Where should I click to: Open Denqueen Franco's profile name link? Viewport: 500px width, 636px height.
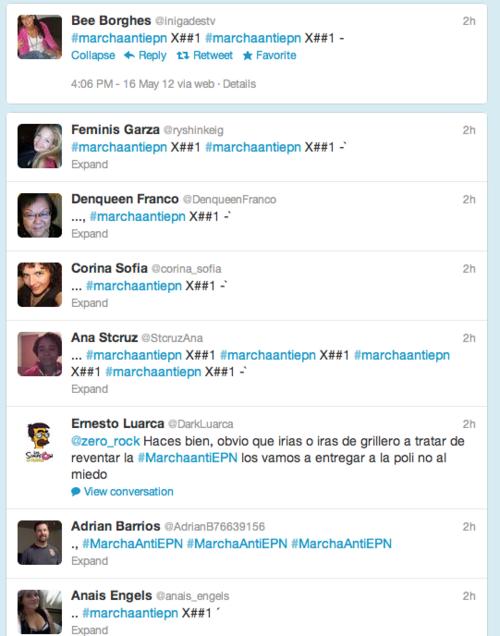(125, 199)
